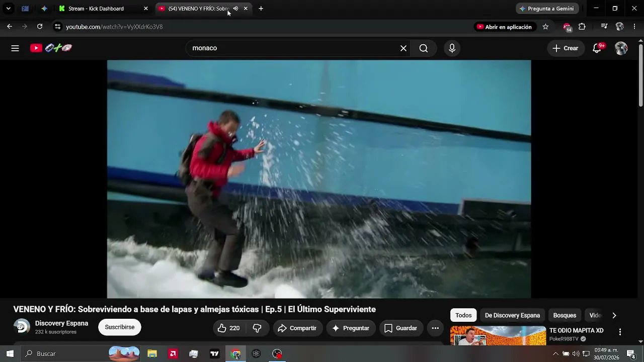Viewport: 644px width, 362px height.
Task: Open the TE ODIO MAPITA XD thumbnail
Action: pos(498,336)
